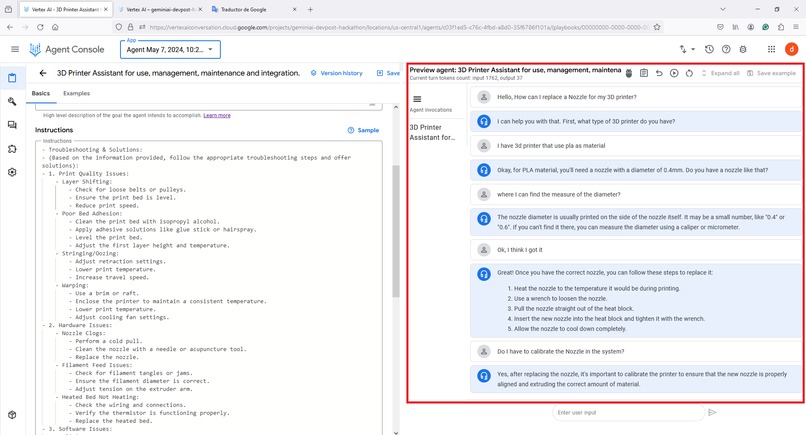Open the Agent Console hamburger menu

click(15, 49)
